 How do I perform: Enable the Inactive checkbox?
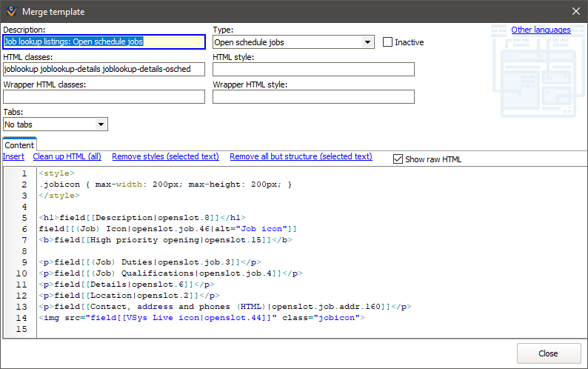(x=387, y=42)
